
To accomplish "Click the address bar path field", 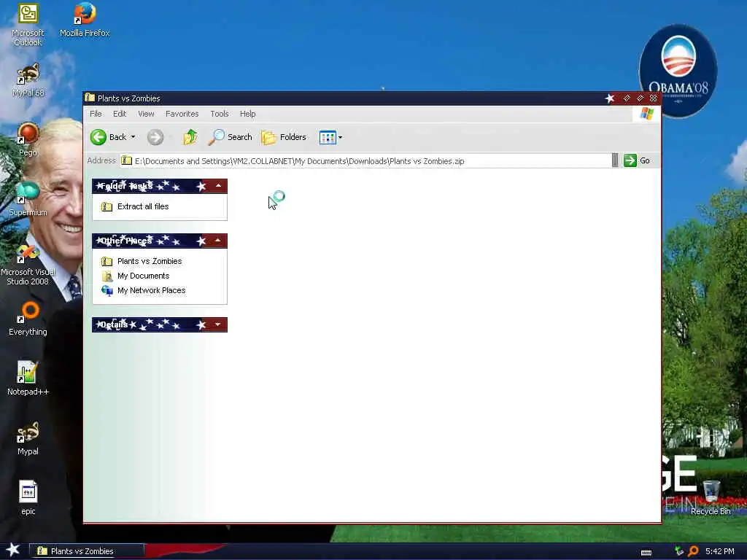I will (365, 161).
